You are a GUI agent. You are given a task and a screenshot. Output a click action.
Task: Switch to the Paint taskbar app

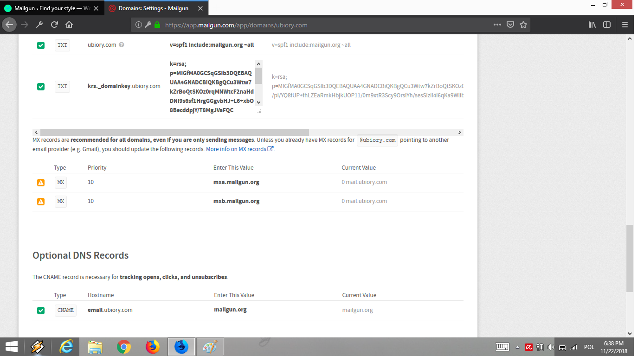click(x=210, y=347)
